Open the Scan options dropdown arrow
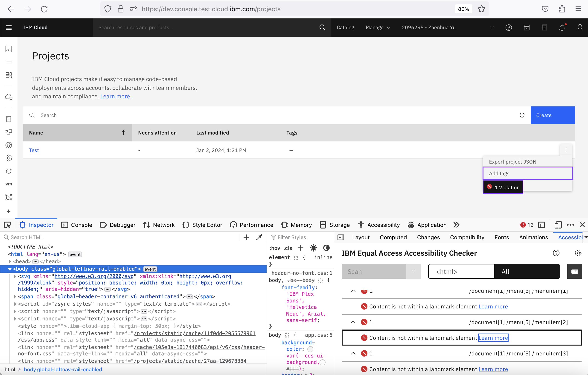The height and width of the screenshot is (375, 588). [413, 271]
